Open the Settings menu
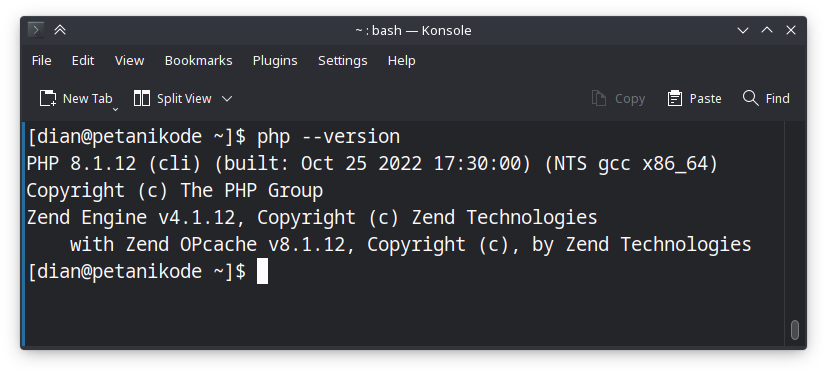Image resolution: width=827 pixels, height=374 pixels. coord(342,61)
